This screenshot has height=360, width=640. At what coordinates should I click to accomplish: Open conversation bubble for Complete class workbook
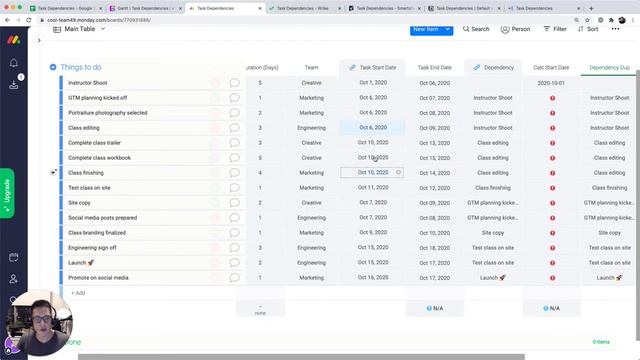pyautogui.click(x=234, y=158)
